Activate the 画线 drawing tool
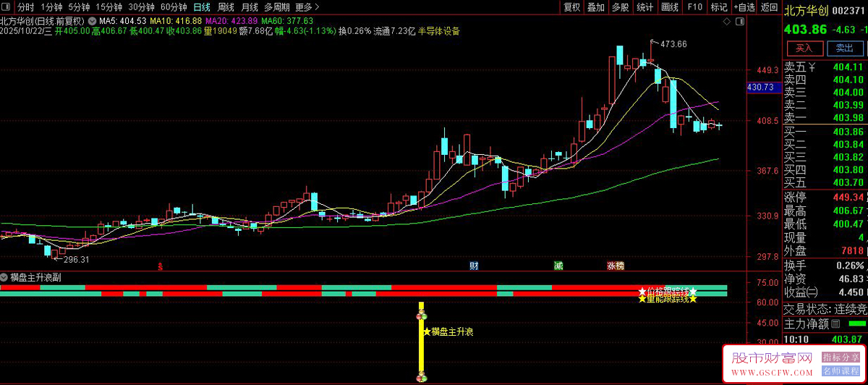The image size is (868, 385). pyautogui.click(x=670, y=7)
